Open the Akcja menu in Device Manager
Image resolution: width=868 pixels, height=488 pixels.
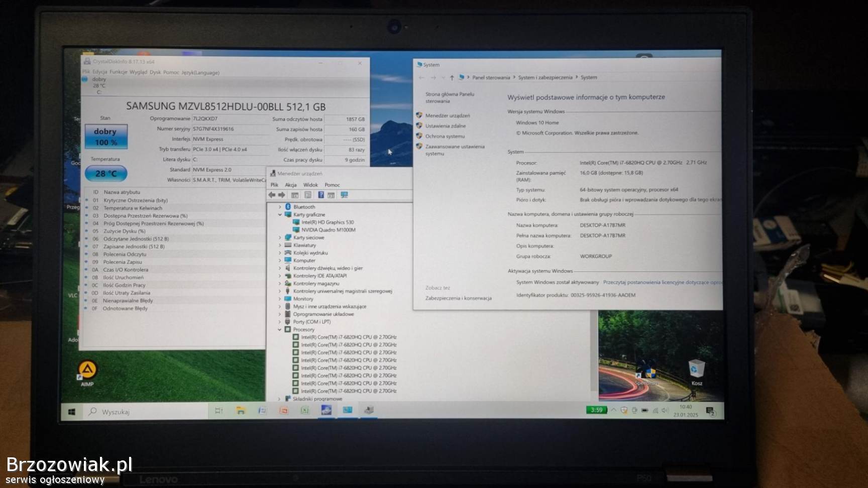(x=291, y=185)
